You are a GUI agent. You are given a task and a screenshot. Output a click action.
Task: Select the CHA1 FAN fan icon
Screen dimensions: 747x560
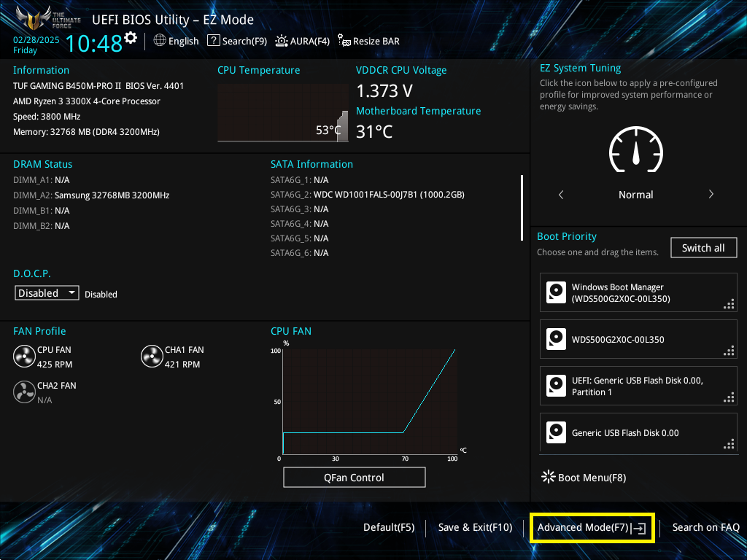tap(152, 357)
